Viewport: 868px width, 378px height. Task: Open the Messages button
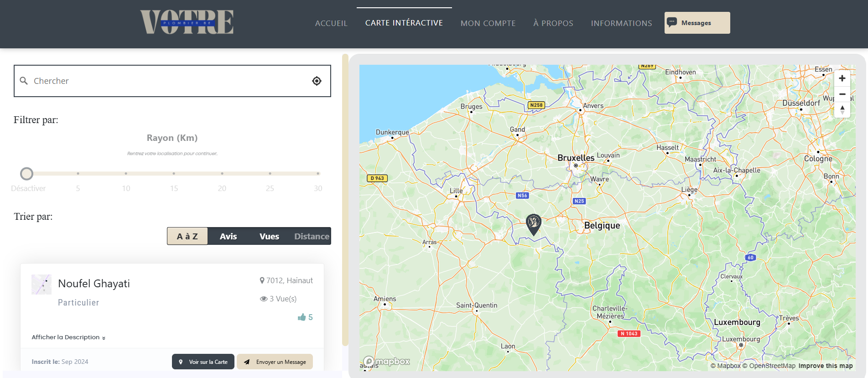pos(697,23)
